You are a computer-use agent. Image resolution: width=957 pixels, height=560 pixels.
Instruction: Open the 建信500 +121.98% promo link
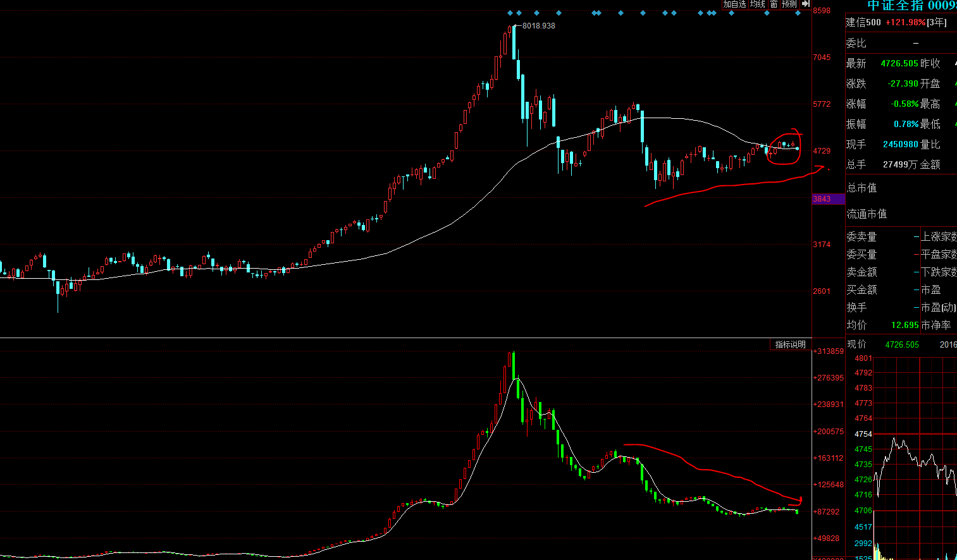point(896,22)
